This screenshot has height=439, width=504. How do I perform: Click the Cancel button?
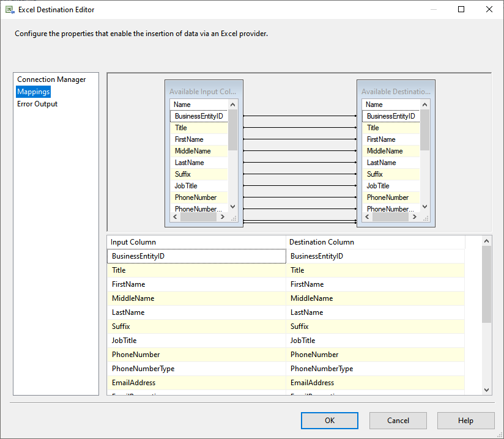click(x=398, y=421)
